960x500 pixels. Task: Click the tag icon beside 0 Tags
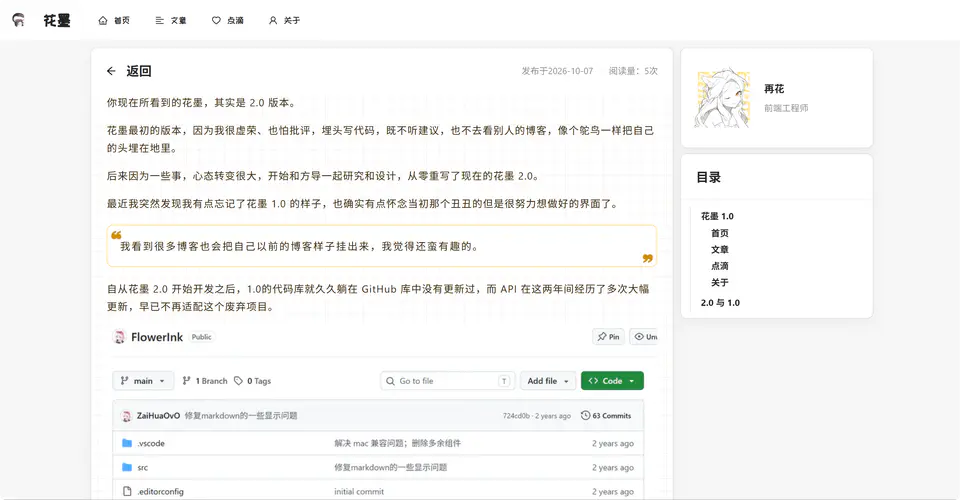(x=239, y=381)
